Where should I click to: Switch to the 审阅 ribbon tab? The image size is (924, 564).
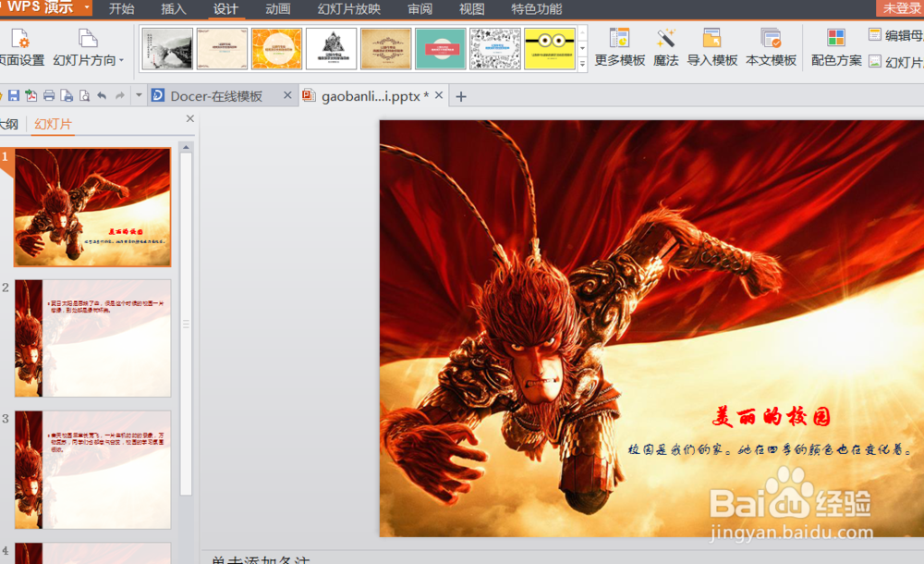pos(419,9)
